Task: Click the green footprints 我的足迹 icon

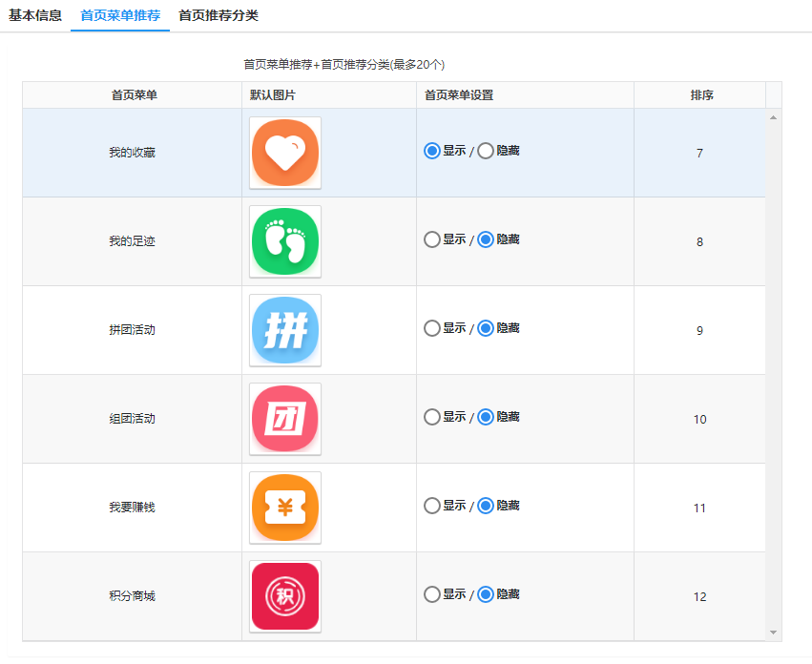Action: click(284, 241)
